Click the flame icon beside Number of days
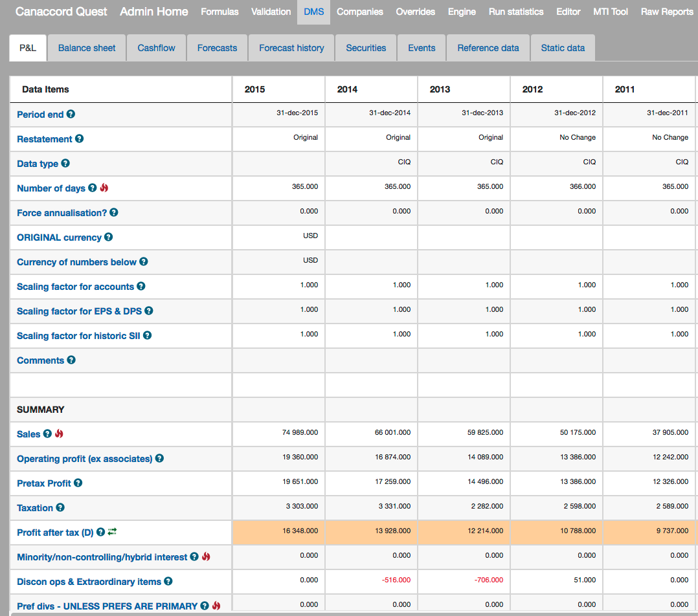The height and width of the screenshot is (616, 698). [104, 188]
